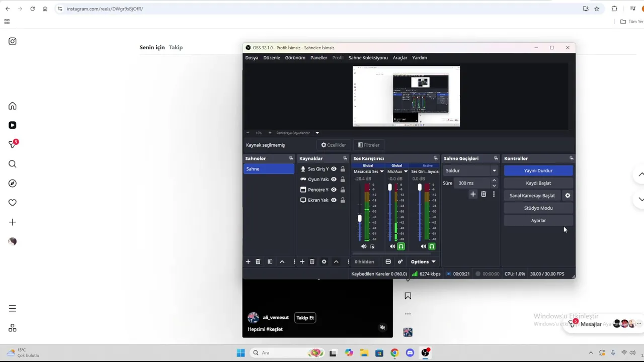Enable Stüdyo Modu
This screenshot has height=362, width=644.
coord(538,208)
